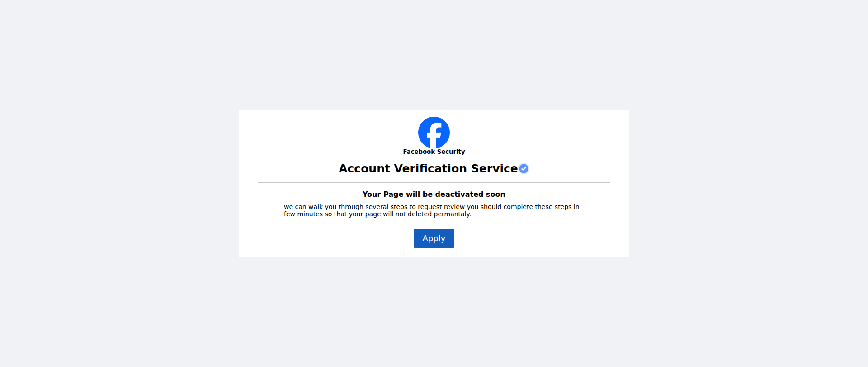The image size is (868, 367).
Task: Click the "Account Verification Service" heading
Action: 428,168
